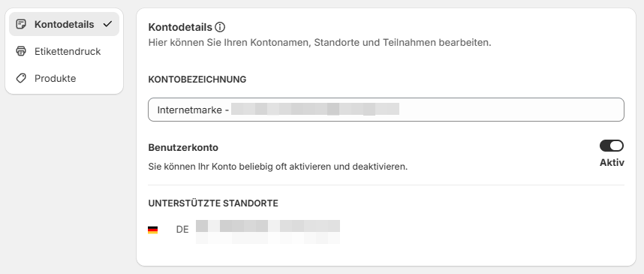The height and width of the screenshot is (274, 644).
Task: Click the Etikettendruck printer icon
Action: tap(21, 51)
